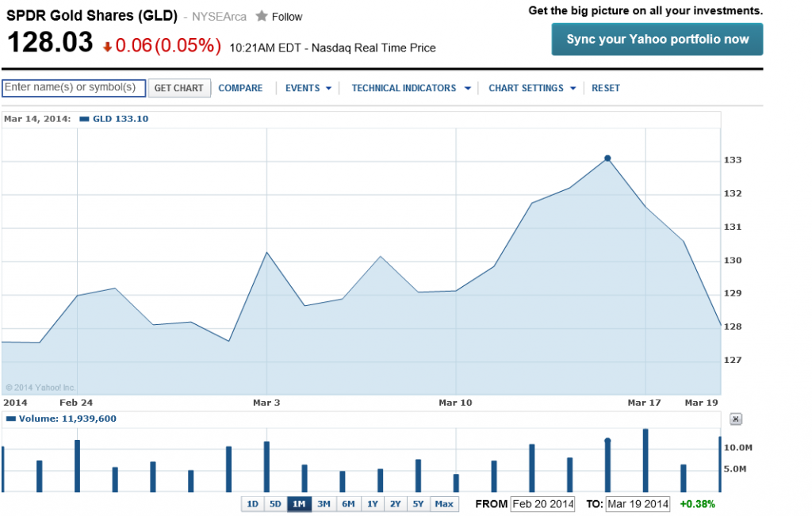Click the red down-arrow change icon
The image size is (812, 516).
pyautogui.click(x=108, y=47)
